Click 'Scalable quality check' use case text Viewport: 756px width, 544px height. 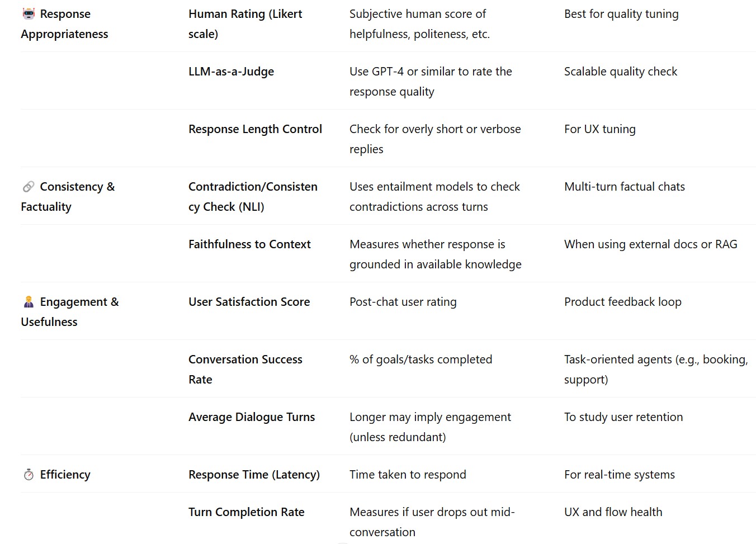click(620, 72)
